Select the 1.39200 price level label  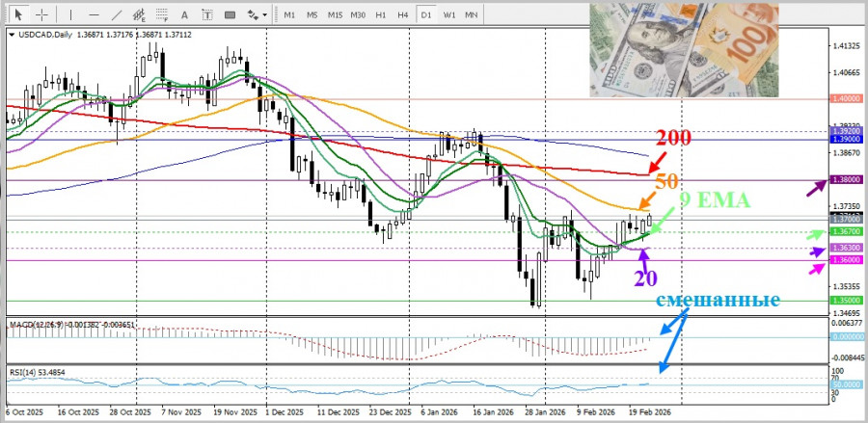point(847,132)
